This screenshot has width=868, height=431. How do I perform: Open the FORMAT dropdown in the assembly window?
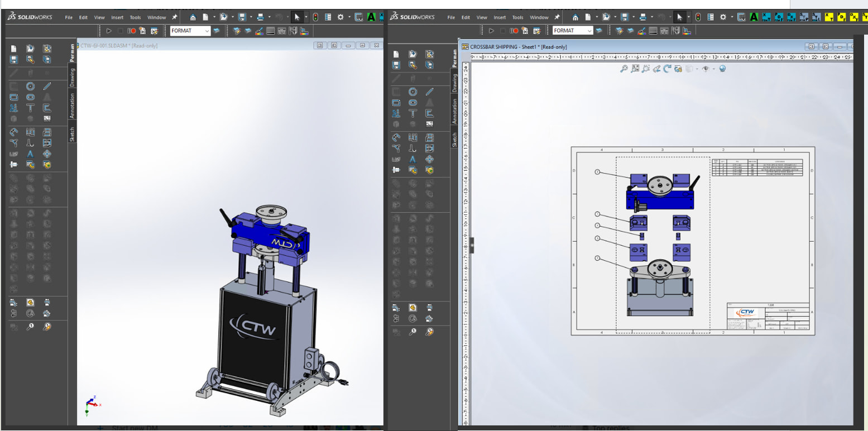pyautogui.click(x=207, y=31)
